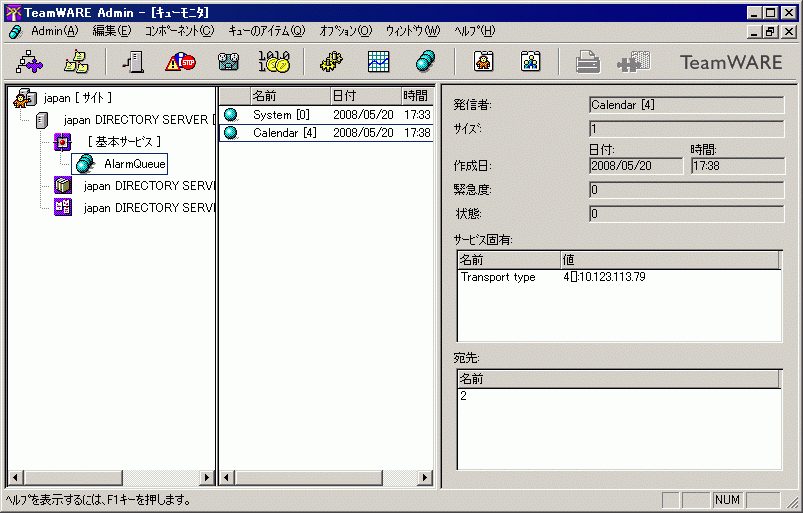Sort queue list by 時間 column header
The width and height of the screenshot is (803, 513).
click(417, 96)
